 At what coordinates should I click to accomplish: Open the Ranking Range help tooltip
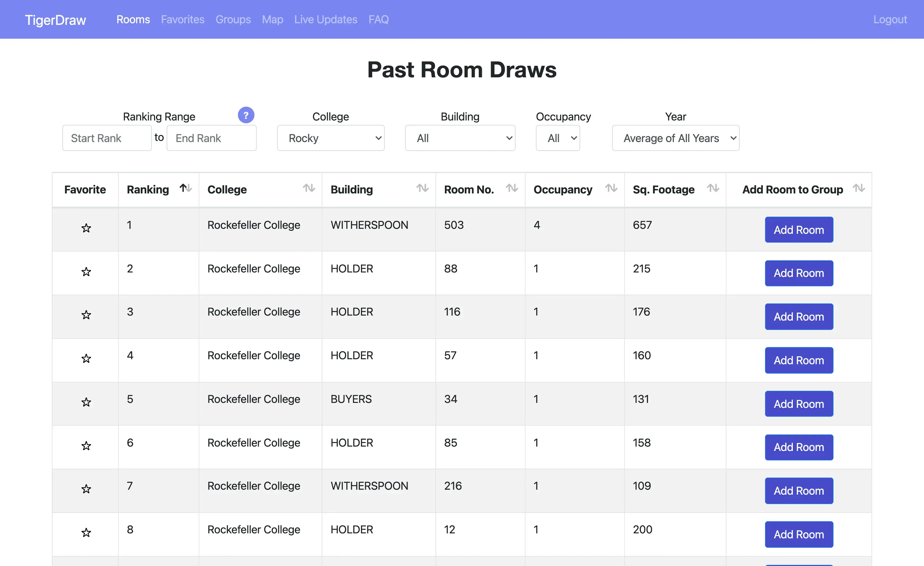pos(246,115)
